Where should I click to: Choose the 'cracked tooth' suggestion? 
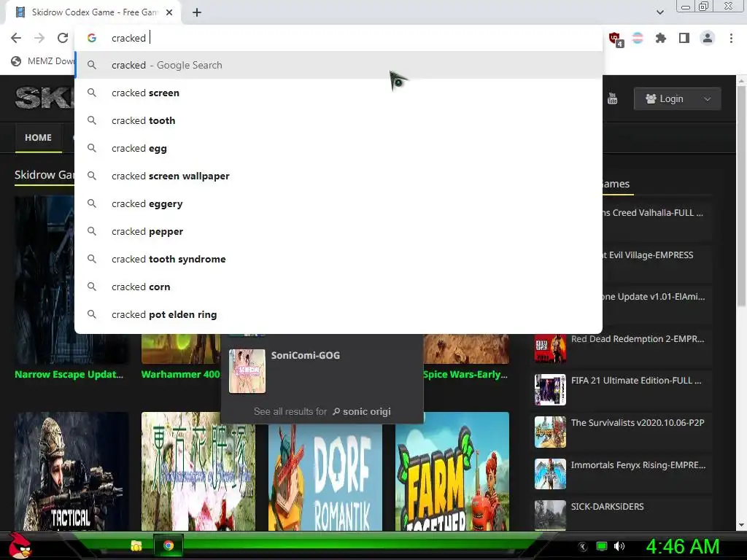tap(338, 120)
